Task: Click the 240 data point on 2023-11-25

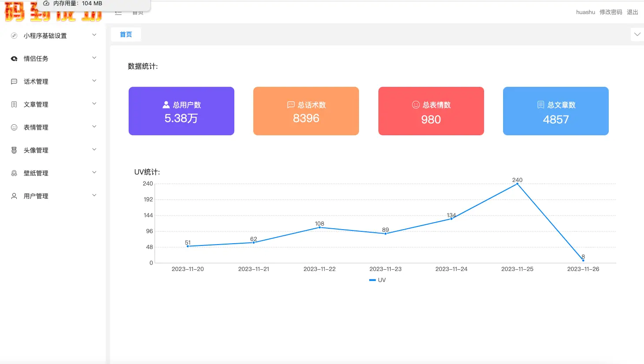Action: click(517, 184)
